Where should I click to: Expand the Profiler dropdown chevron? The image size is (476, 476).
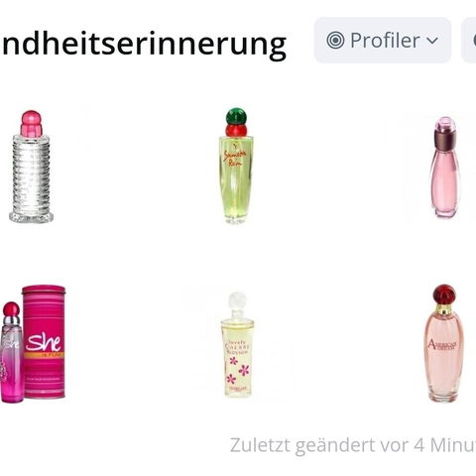coord(432,41)
